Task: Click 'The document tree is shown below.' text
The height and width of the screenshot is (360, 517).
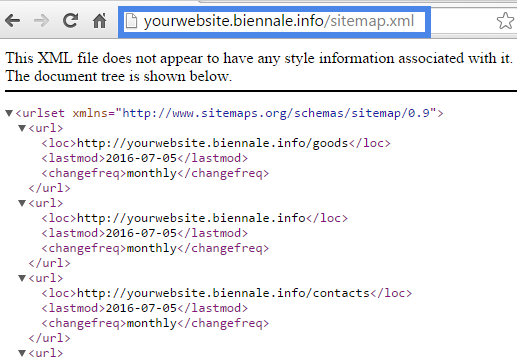Action: [x=118, y=76]
